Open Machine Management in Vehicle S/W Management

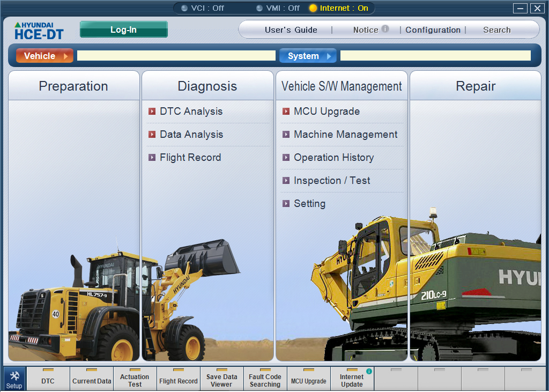click(346, 135)
